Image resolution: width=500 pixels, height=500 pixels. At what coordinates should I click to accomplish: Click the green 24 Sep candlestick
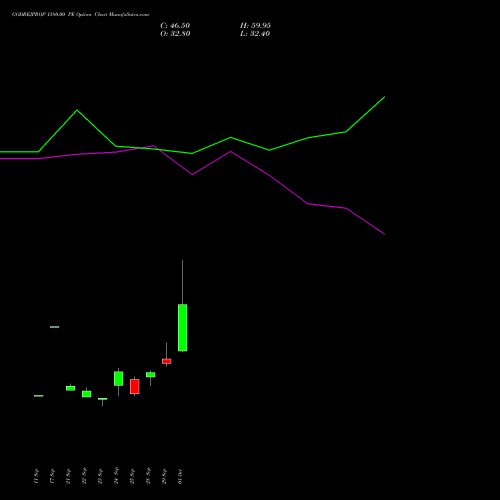118,378
